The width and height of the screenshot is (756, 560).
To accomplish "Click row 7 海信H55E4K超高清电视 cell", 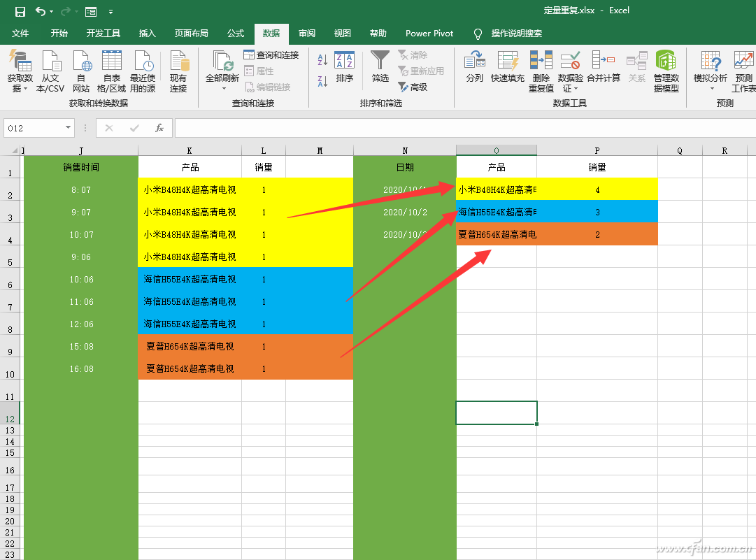I will [x=190, y=302].
